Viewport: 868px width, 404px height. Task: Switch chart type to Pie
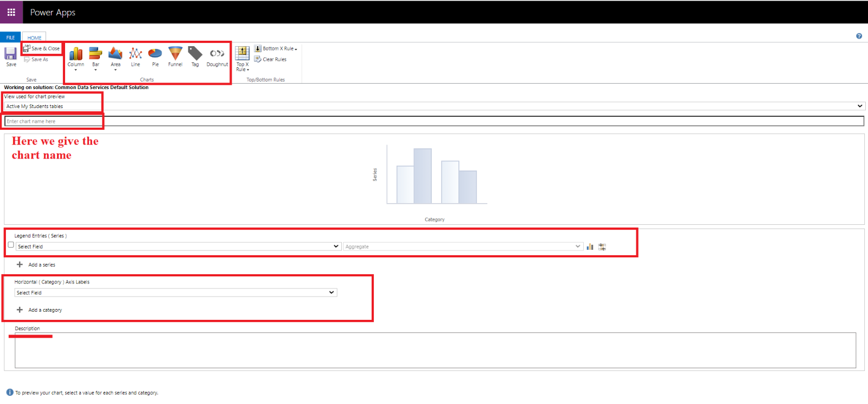[x=155, y=54]
